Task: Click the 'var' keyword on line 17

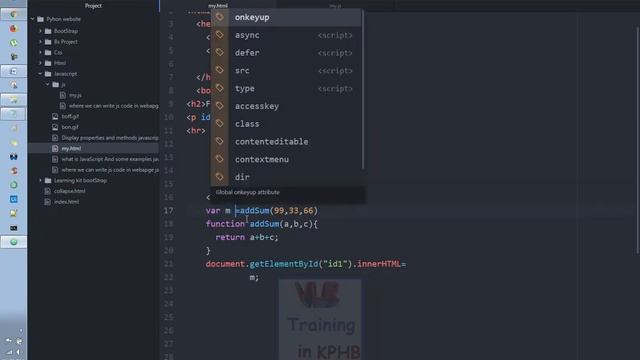Action: pos(213,211)
